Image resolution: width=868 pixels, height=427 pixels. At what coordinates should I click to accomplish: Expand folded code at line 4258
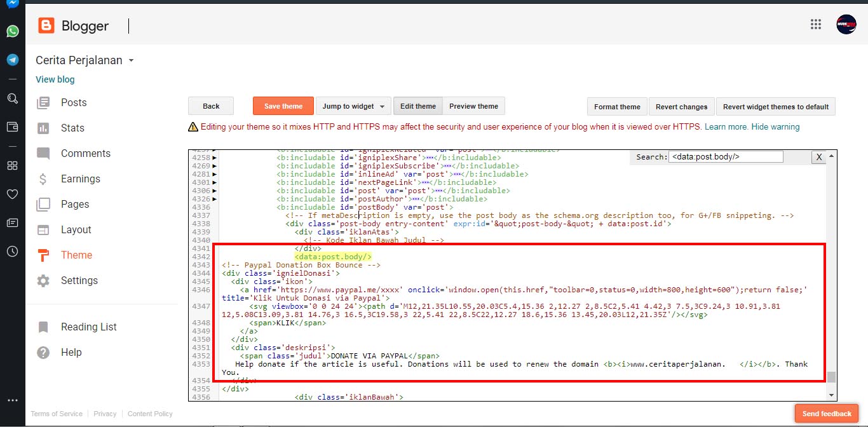pyautogui.click(x=214, y=158)
